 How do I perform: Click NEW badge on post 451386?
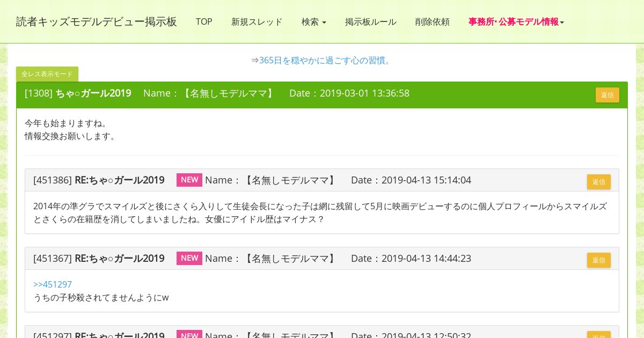(189, 180)
